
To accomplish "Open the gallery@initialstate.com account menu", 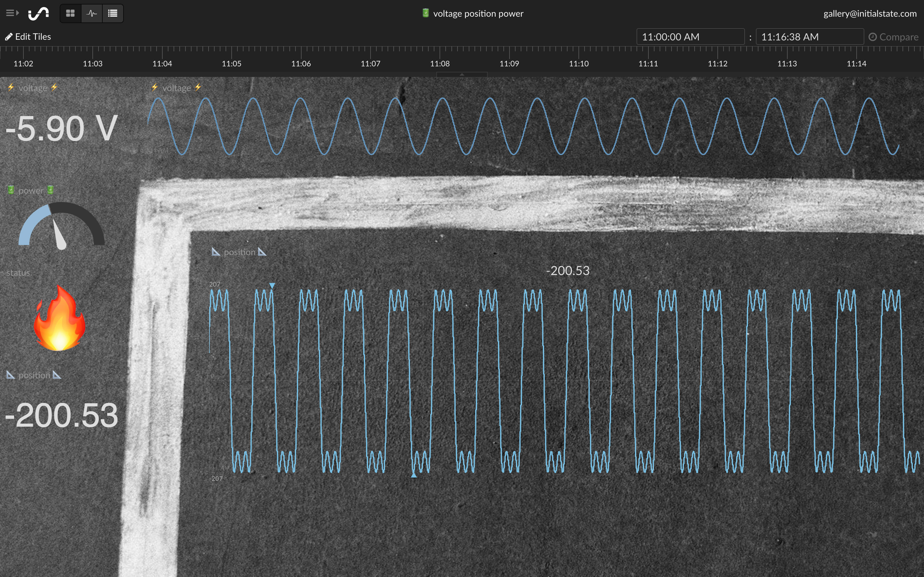I will 869,14.
